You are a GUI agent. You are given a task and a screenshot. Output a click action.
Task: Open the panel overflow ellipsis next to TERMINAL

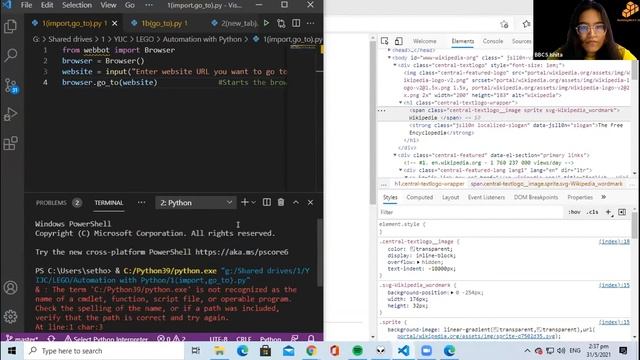pyautogui.click(x=141, y=202)
